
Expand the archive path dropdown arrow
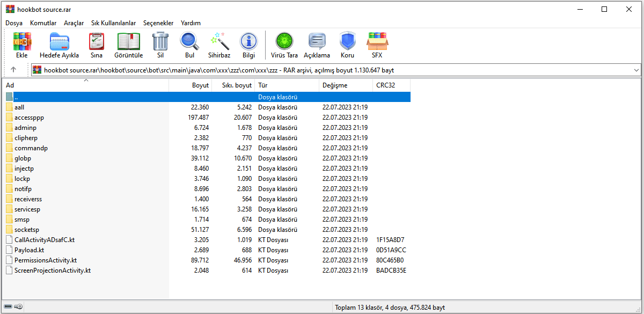tap(636, 70)
